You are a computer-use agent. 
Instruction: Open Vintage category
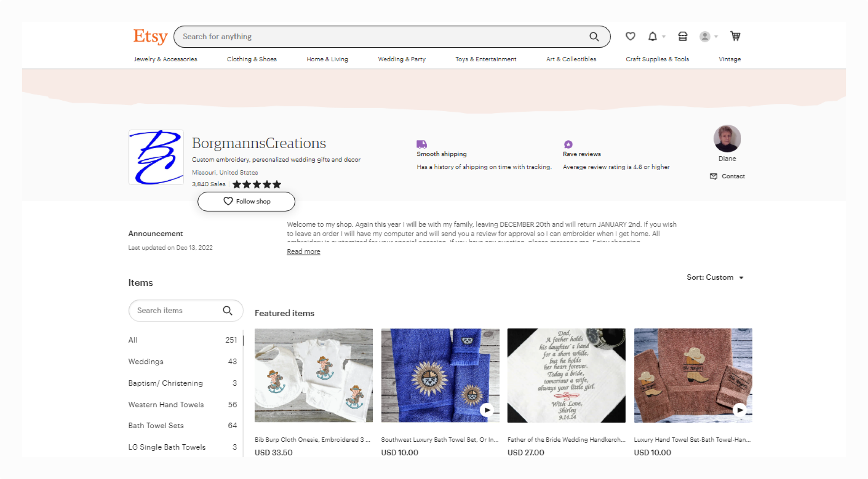pos(730,59)
